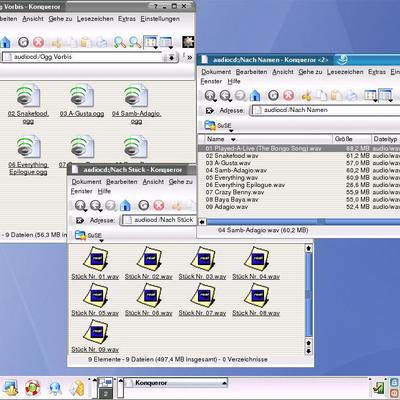Click the Up arrow icon in Nach Stück window
This screenshot has width=400, height=400.
[x=80, y=206]
